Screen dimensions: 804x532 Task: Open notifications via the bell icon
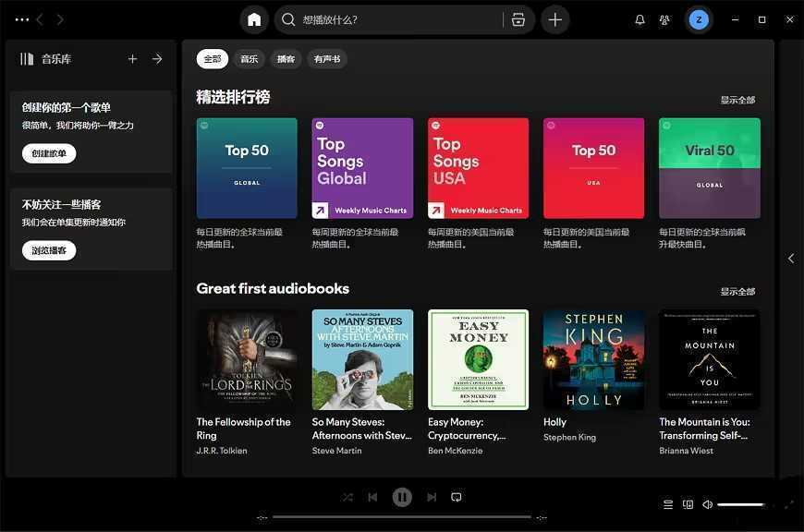(639, 18)
